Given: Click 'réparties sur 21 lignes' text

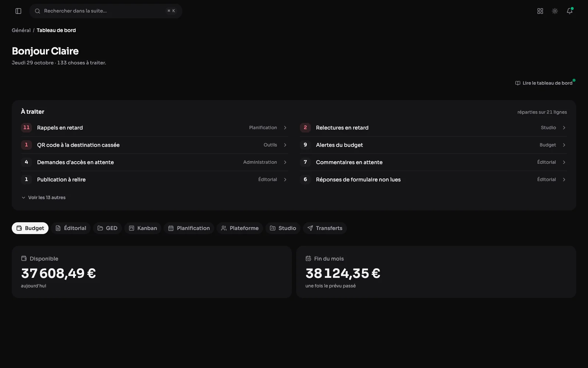Looking at the screenshot, I should point(542,112).
